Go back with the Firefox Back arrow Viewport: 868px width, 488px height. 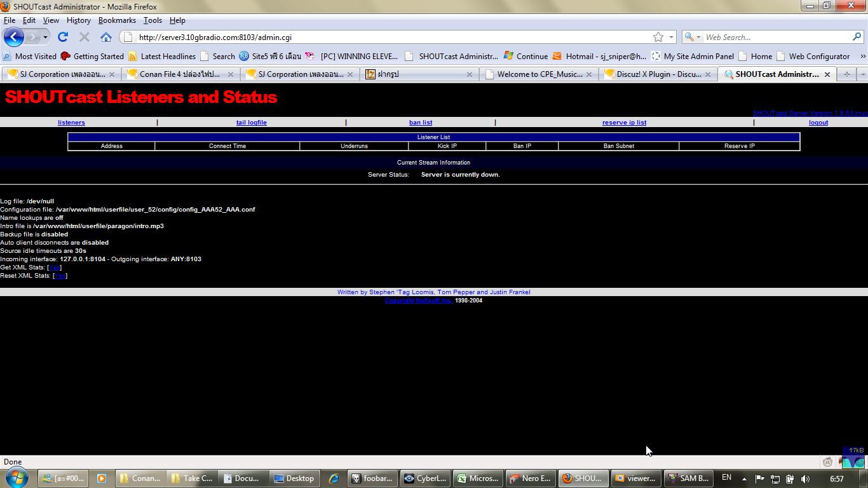[14, 37]
